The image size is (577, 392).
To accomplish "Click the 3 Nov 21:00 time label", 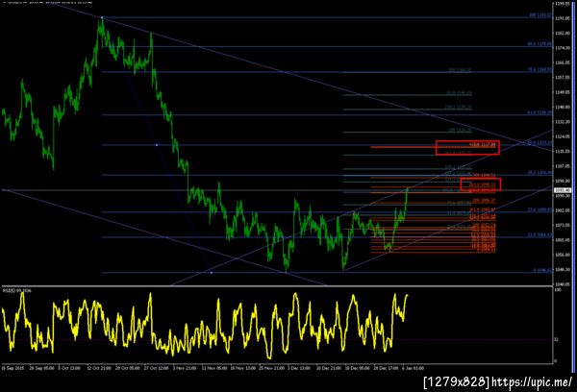I will pyautogui.click(x=185, y=368).
